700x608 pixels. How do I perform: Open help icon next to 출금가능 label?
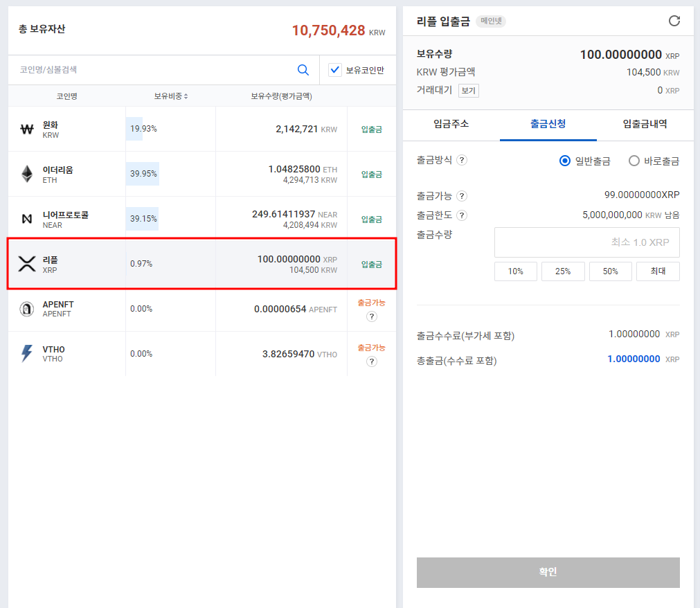pos(462,196)
